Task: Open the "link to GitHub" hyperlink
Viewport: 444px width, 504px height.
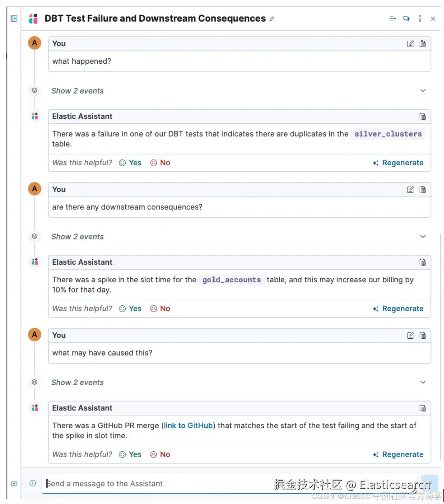Action: click(x=188, y=426)
